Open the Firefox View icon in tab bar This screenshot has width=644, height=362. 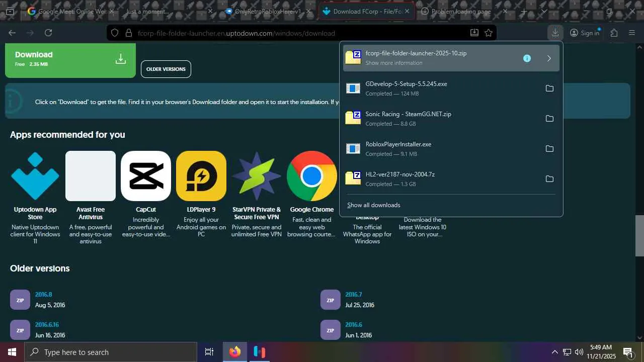10,11
